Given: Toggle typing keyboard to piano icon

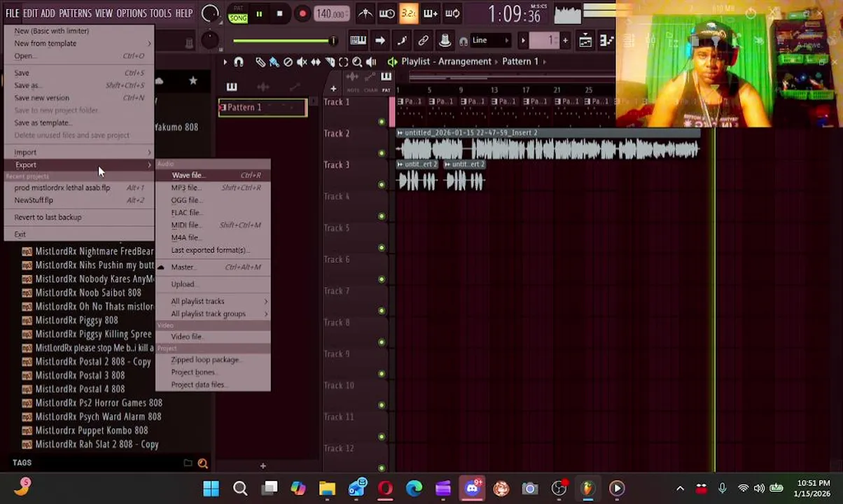Looking at the screenshot, I should 358,40.
